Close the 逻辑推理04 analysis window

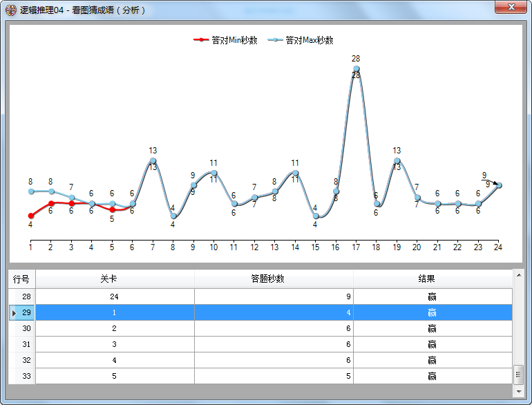511,7
